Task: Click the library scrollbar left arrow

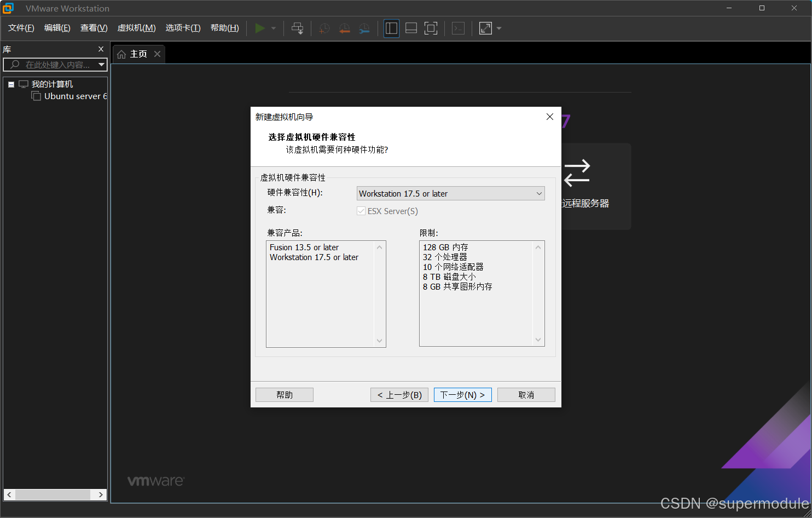Action: [x=9, y=494]
